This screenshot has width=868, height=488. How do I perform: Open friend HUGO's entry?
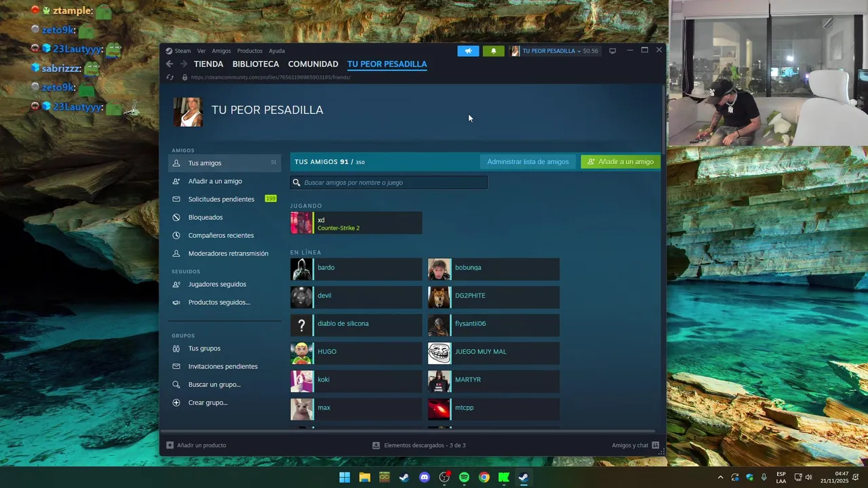(356, 353)
